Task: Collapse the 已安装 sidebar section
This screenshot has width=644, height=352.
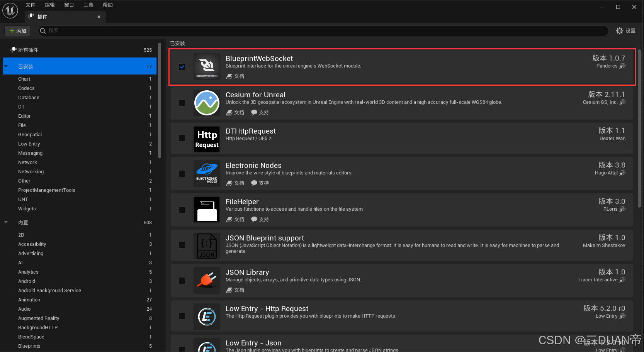Action: pos(6,66)
